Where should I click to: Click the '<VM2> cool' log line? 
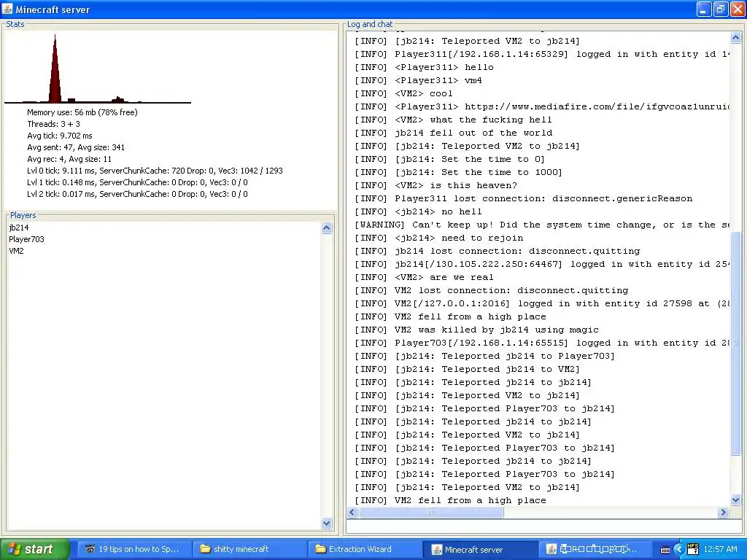[403, 93]
